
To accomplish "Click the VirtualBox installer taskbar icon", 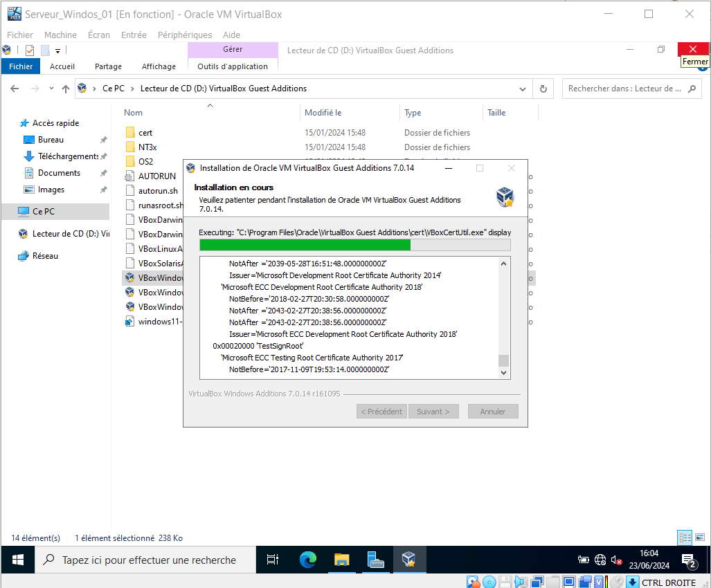I will 409,560.
